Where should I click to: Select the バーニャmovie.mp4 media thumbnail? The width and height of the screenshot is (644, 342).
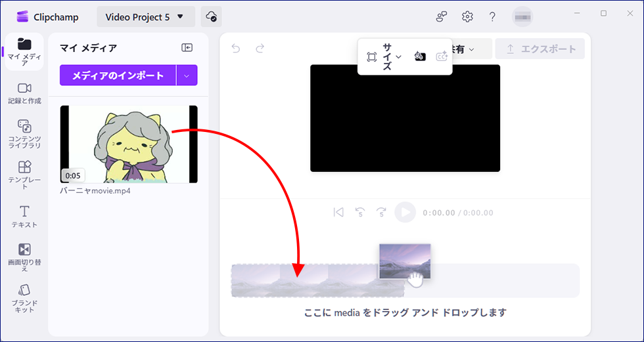pos(129,144)
